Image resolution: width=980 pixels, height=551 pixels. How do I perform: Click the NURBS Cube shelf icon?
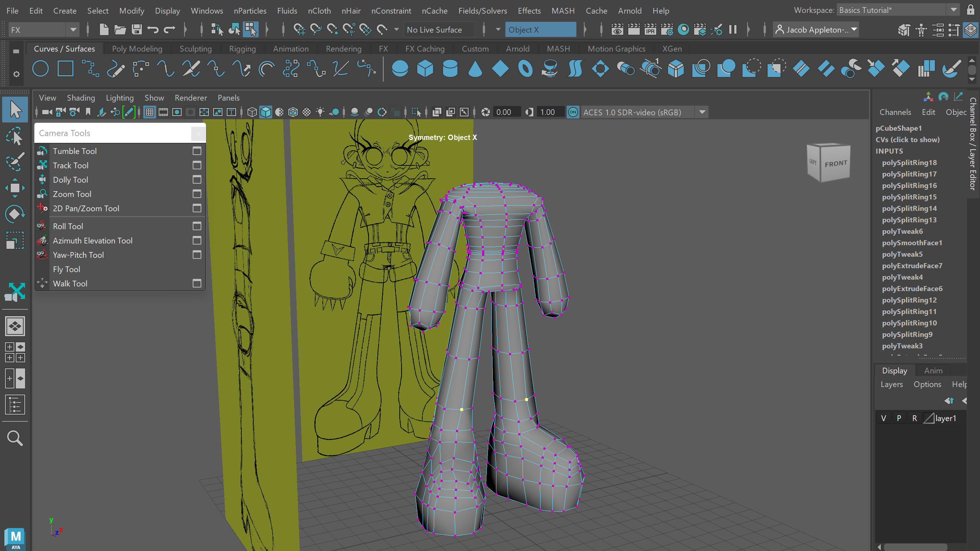coord(424,69)
